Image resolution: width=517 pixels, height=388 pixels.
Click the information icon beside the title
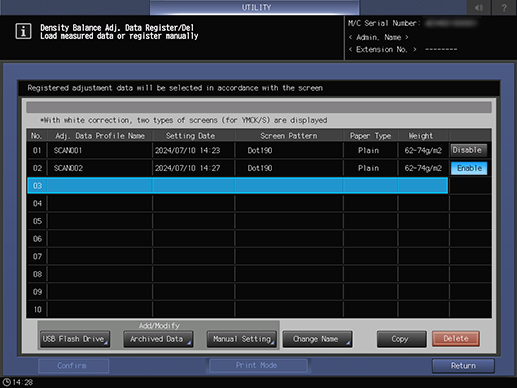[x=23, y=31]
